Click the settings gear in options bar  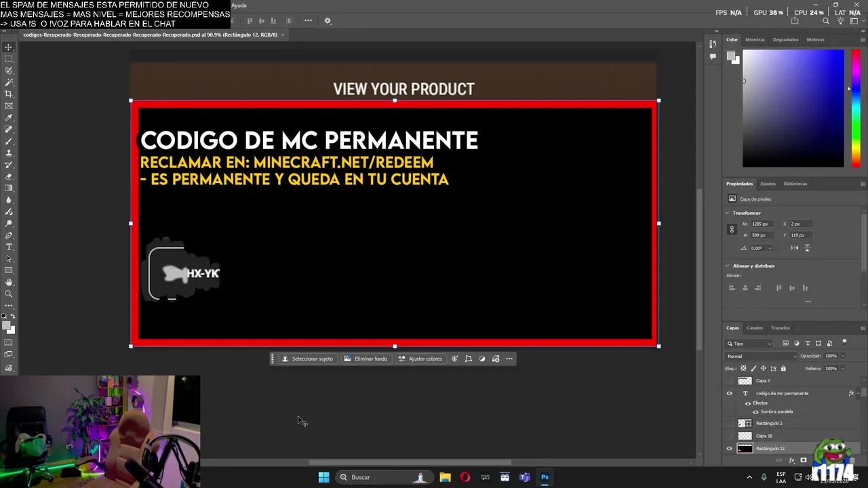pos(328,21)
